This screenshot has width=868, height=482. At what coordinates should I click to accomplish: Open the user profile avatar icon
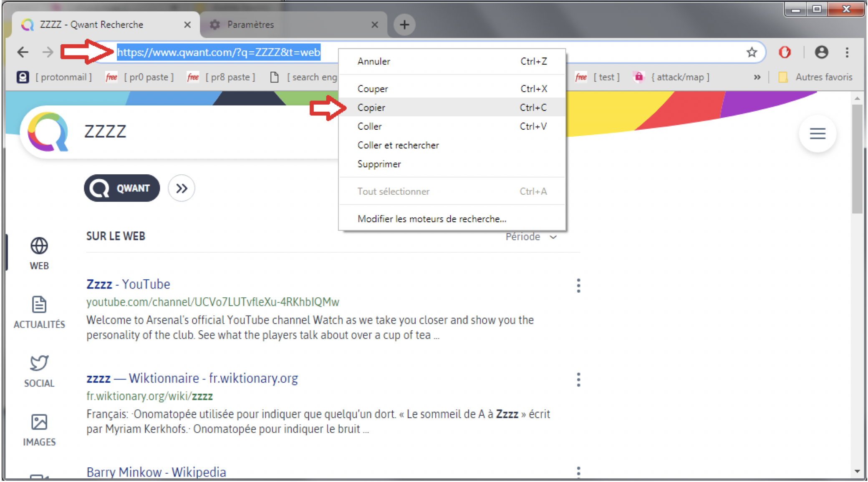pos(821,52)
